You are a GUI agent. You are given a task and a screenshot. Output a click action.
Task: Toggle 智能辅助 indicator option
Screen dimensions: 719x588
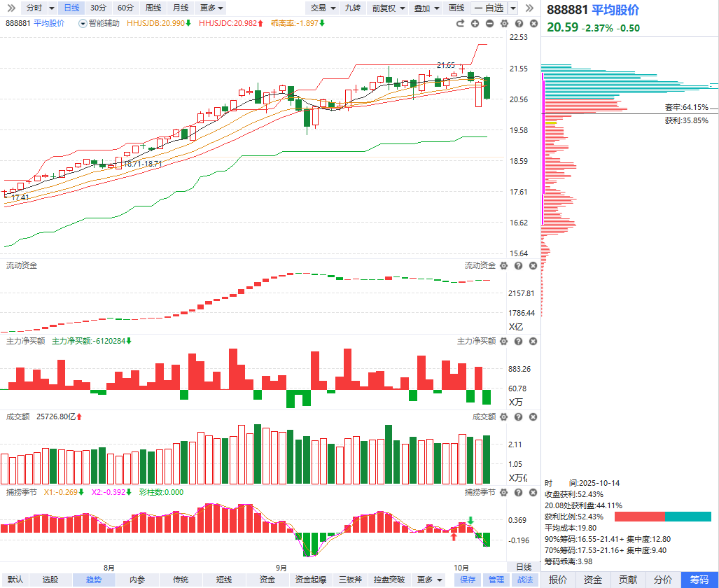click(101, 23)
